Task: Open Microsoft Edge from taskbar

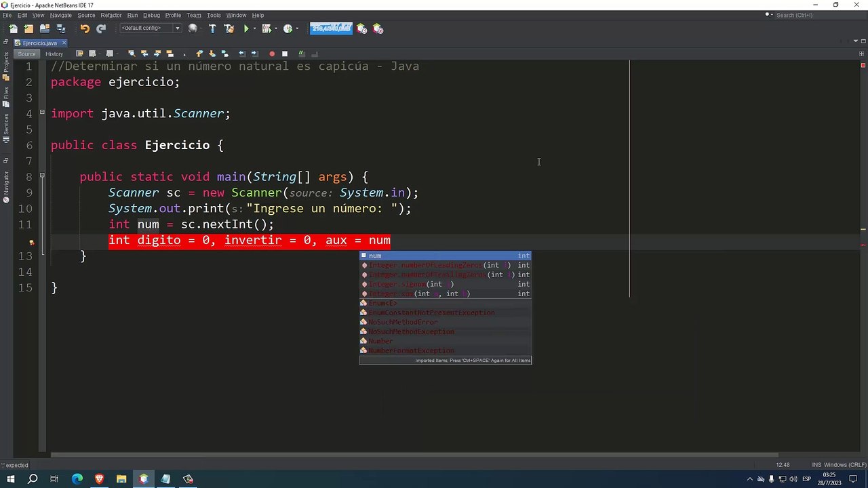Action: [x=77, y=479]
